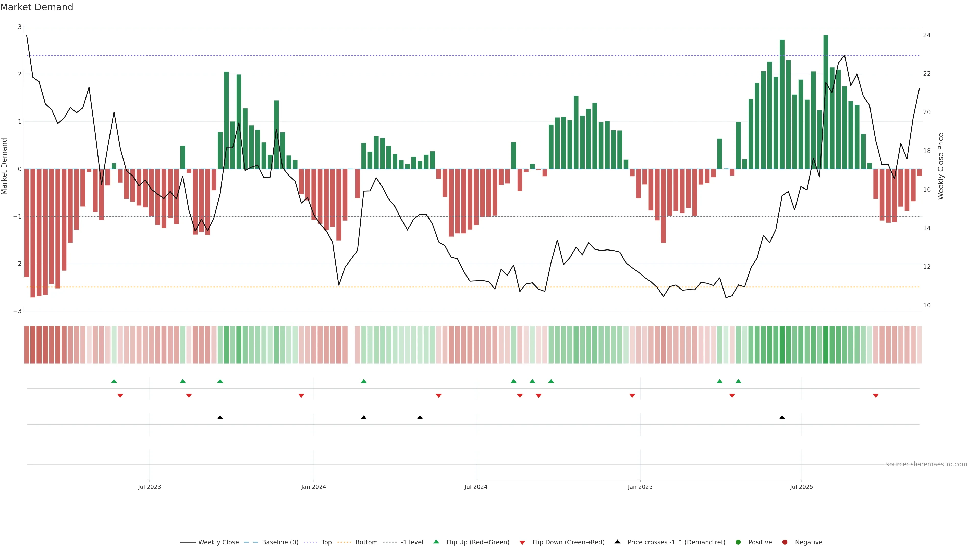This screenshot has height=551, width=980.
Task: Click the red Flip Down legend triangle
Action: click(x=522, y=542)
